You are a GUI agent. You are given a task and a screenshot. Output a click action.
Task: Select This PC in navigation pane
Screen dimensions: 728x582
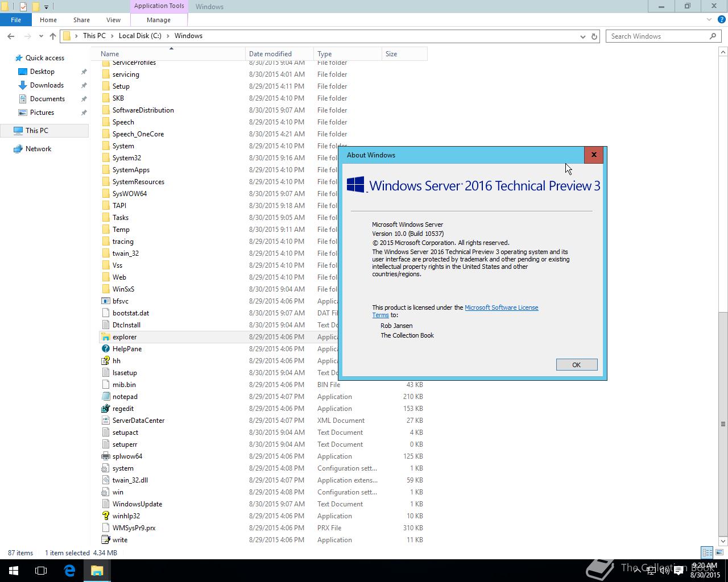tap(44, 131)
